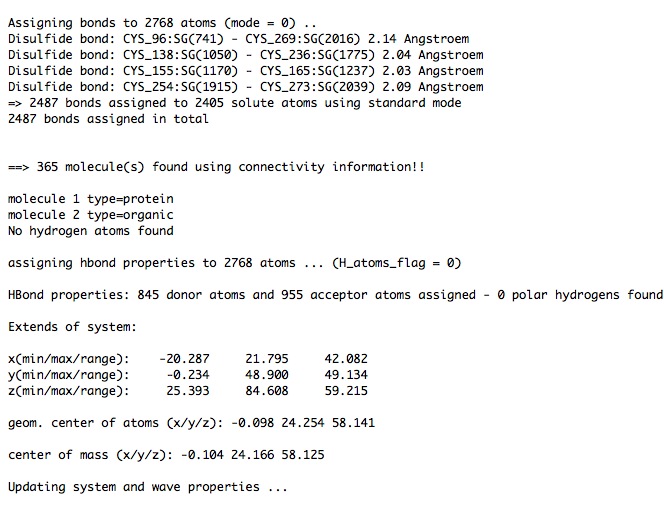This screenshot has height=516, width=664.
Task: Click the 'Updating system and wave properties' line
Action: click(147, 487)
